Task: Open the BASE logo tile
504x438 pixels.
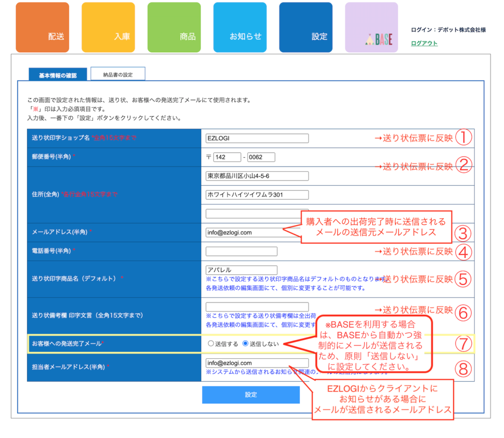Action: (372, 28)
